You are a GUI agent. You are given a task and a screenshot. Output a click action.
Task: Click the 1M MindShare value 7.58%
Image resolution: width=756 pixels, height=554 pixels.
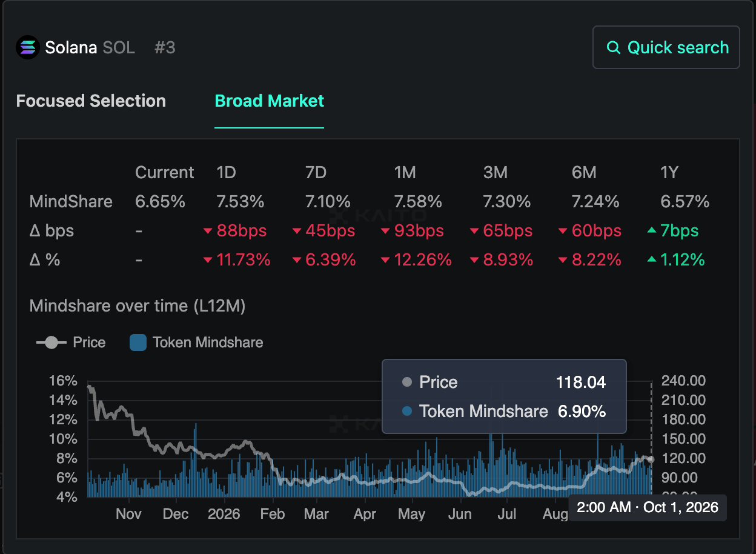(418, 202)
